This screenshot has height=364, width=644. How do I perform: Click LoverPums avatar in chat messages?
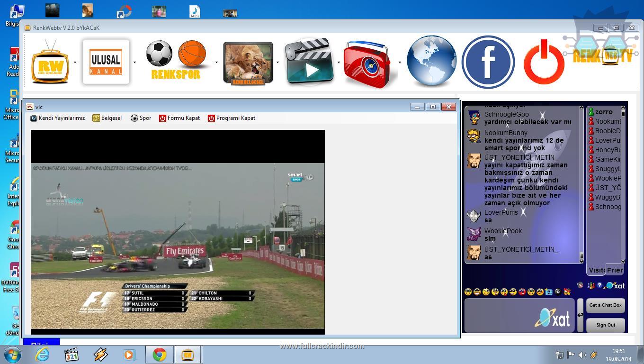pos(474,216)
